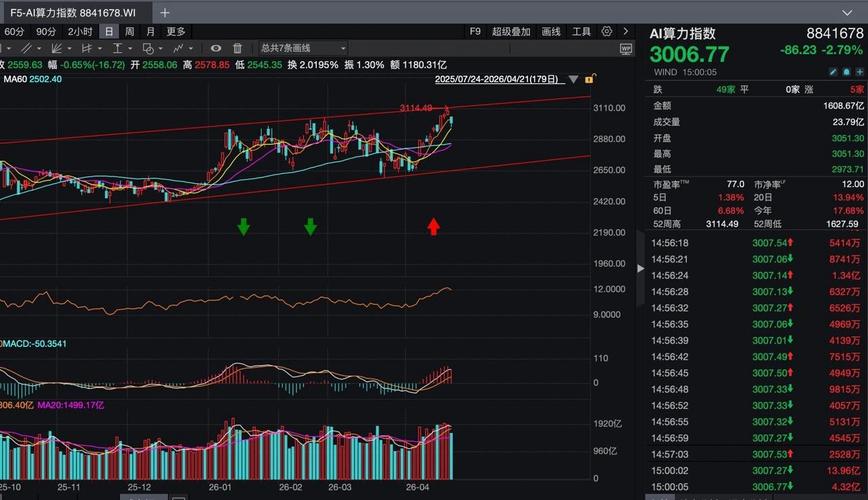Select the text annotation tool
Image resolution: width=868 pixels, height=500 pixels.
pyautogui.click(x=117, y=48)
